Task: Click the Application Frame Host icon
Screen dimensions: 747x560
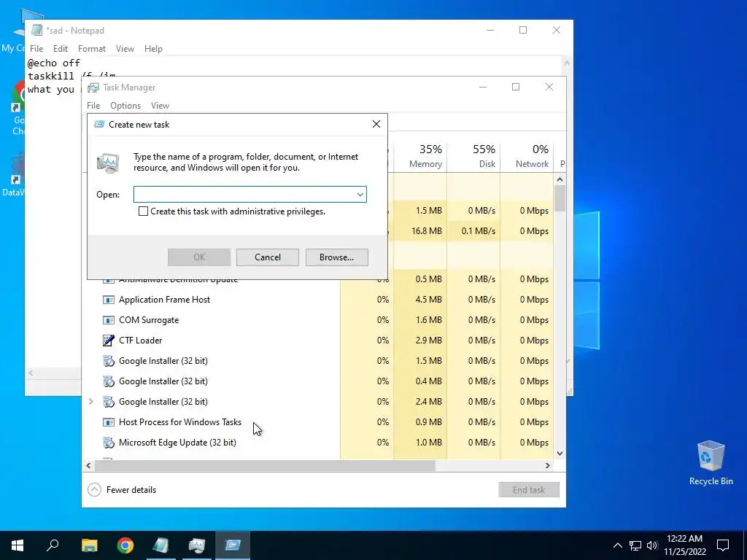Action: pyautogui.click(x=109, y=300)
